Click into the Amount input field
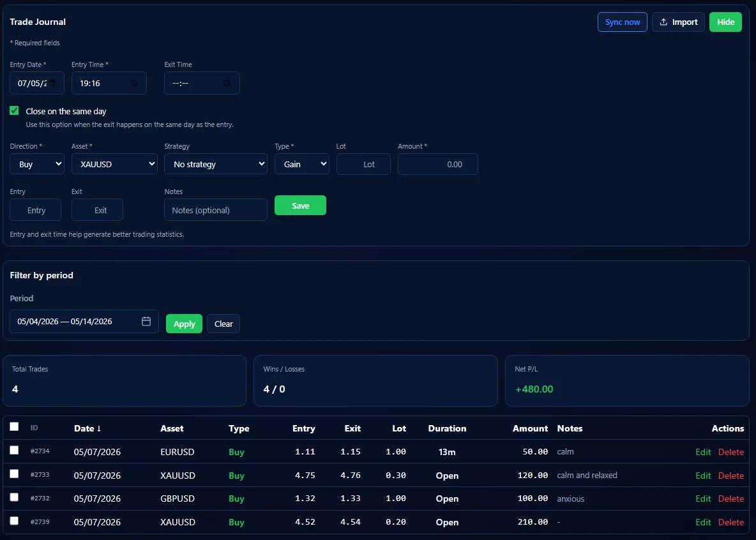Screen dimensions: 756x540 tap(438, 164)
